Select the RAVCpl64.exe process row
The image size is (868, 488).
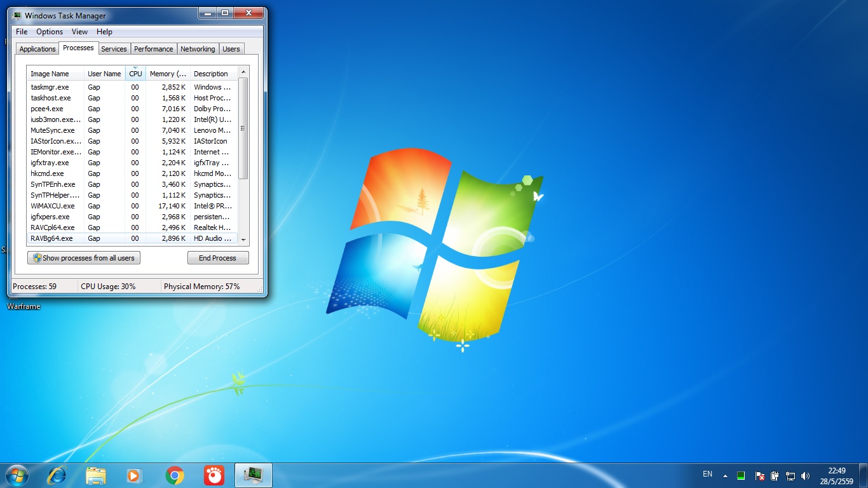(x=132, y=227)
